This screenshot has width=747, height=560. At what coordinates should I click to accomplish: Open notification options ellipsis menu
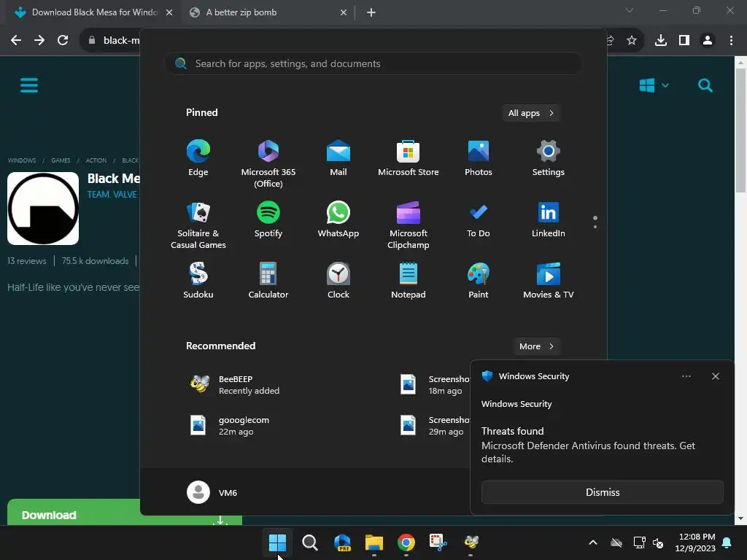pyautogui.click(x=686, y=376)
